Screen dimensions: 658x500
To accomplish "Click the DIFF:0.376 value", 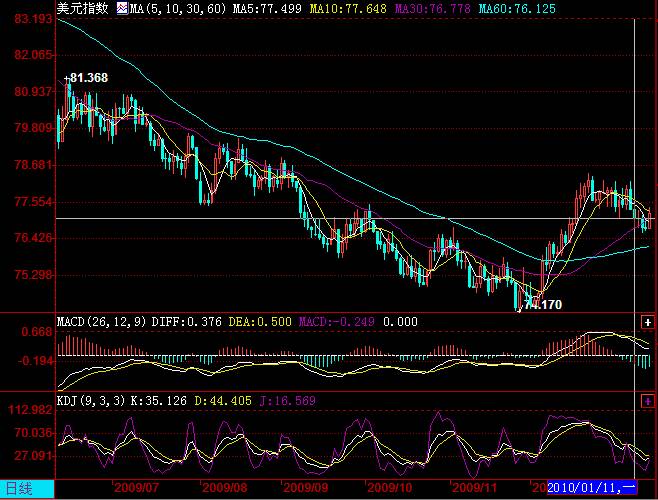I will (x=186, y=322).
